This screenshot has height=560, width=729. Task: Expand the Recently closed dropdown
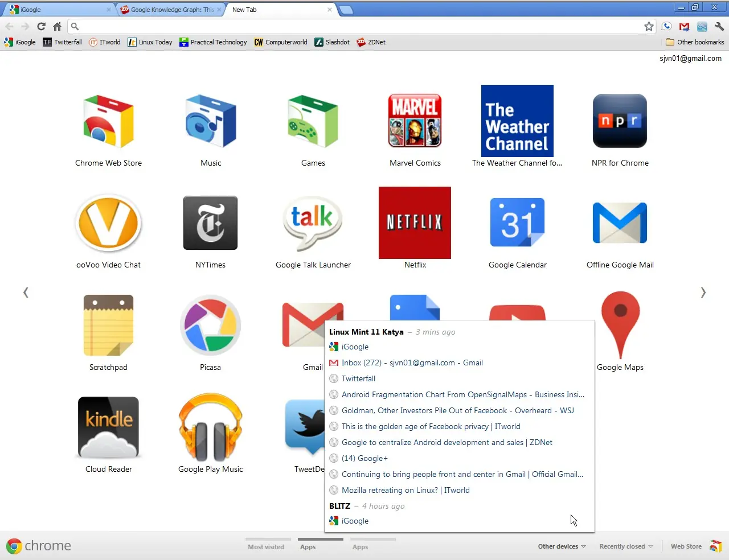(626, 546)
